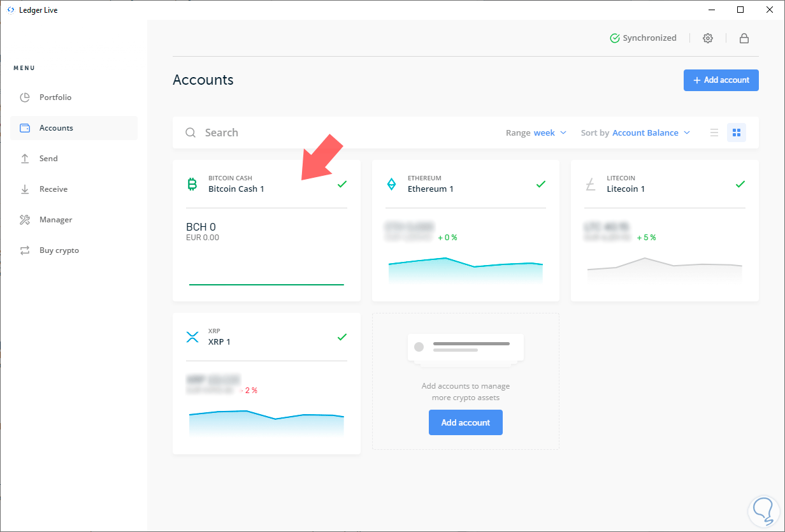Screen dimensions: 785x532
Task: Click the + 0 % change label
Action: [x=447, y=238]
